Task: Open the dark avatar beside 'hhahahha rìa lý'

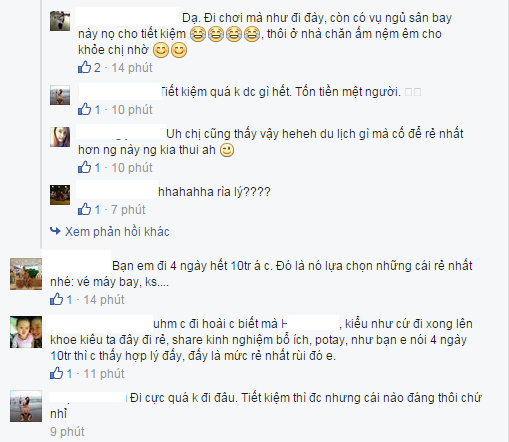Action: point(60,195)
